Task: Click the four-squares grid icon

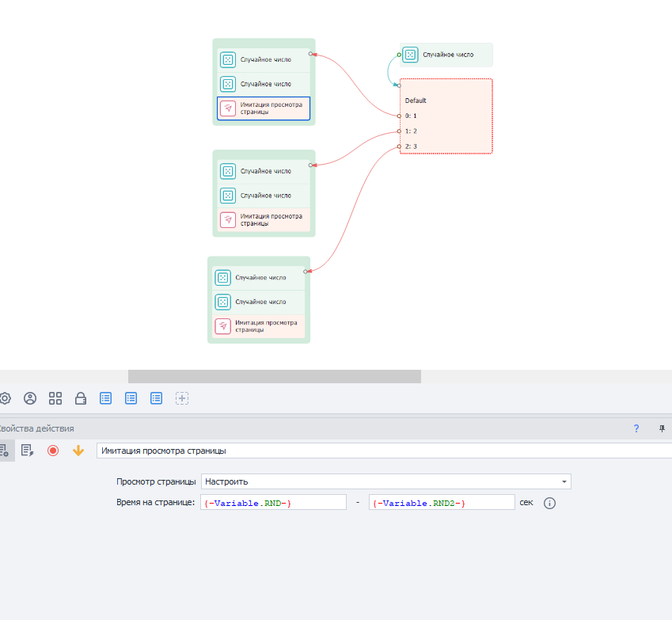Action: [x=55, y=398]
